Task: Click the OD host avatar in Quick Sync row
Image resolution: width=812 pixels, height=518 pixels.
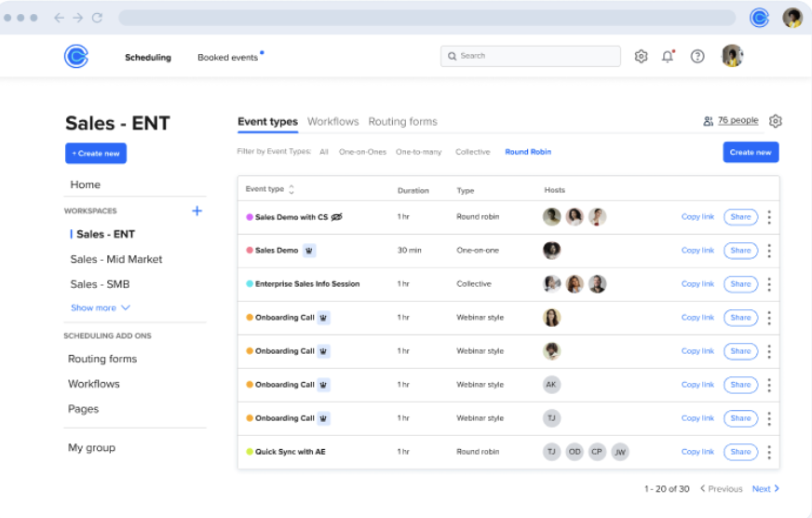Action: 575,452
